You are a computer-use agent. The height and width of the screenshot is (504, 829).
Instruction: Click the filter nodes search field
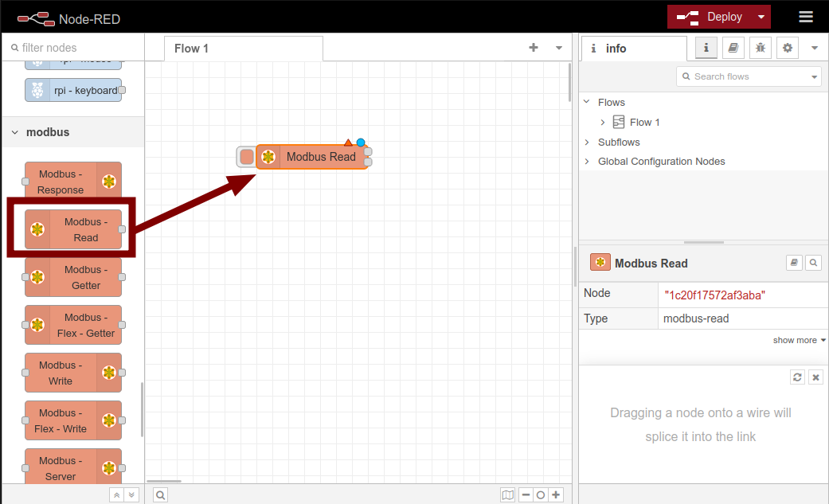click(76, 48)
